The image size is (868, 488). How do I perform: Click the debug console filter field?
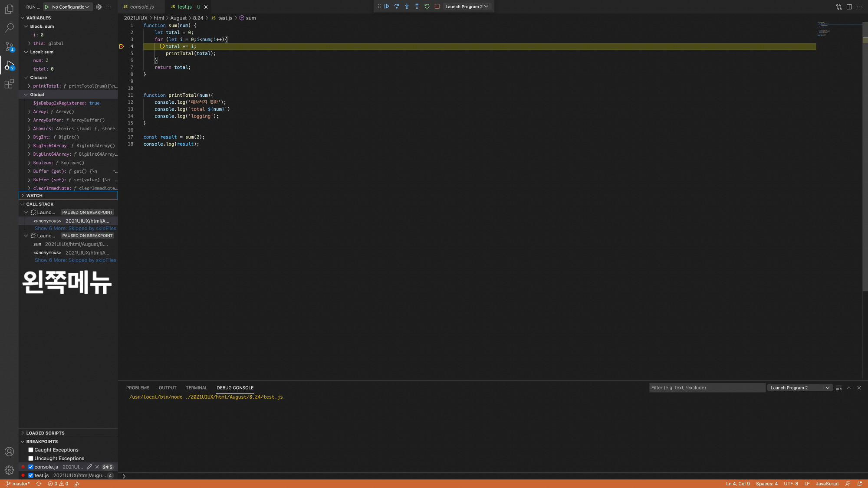pos(707,388)
